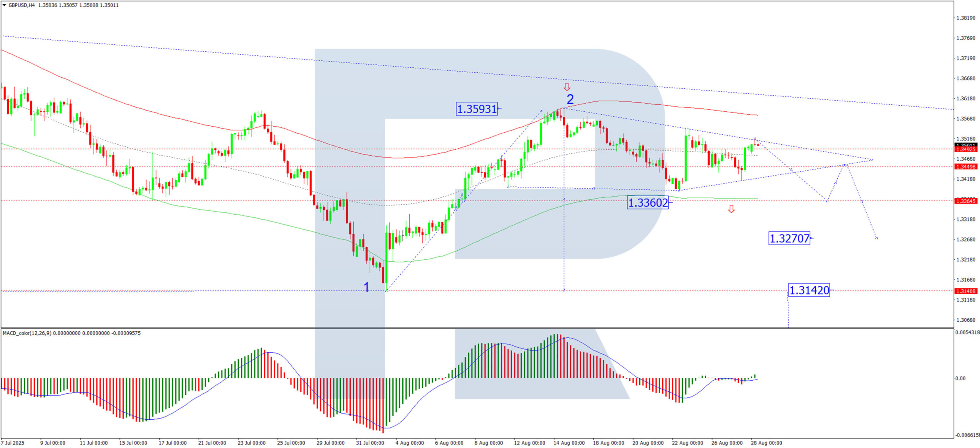This screenshot has width=980, height=448.
Task: Click the 1.35931 price label box
Action: (477, 109)
